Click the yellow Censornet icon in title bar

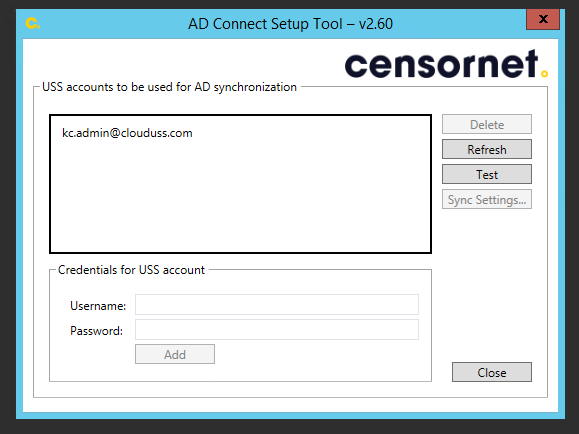point(32,23)
